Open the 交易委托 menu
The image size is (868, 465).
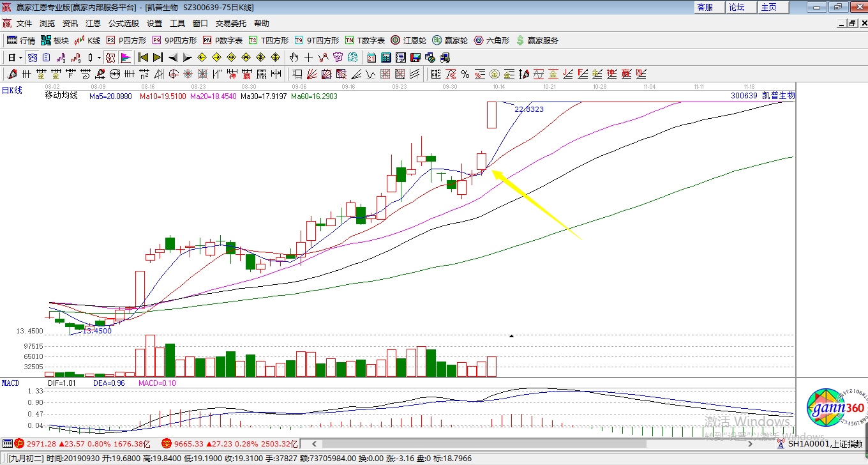pyautogui.click(x=231, y=24)
